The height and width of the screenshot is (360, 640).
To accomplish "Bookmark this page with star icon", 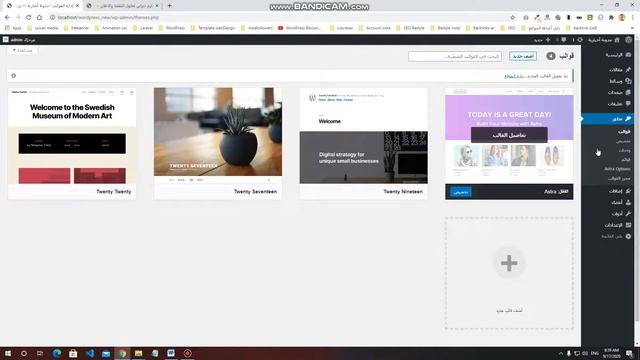I will point(513,18).
